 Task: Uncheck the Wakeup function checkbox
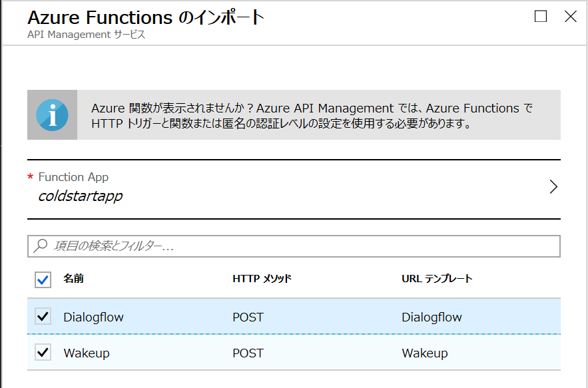pyautogui.click(x=43, y=352)
